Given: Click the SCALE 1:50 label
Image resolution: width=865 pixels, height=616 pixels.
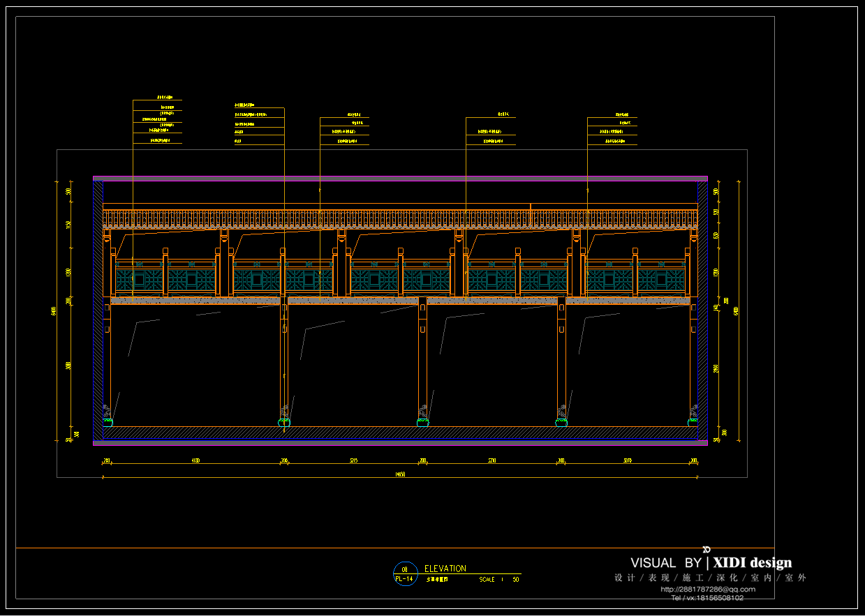Looking at the screenshot, I should 498,580.
